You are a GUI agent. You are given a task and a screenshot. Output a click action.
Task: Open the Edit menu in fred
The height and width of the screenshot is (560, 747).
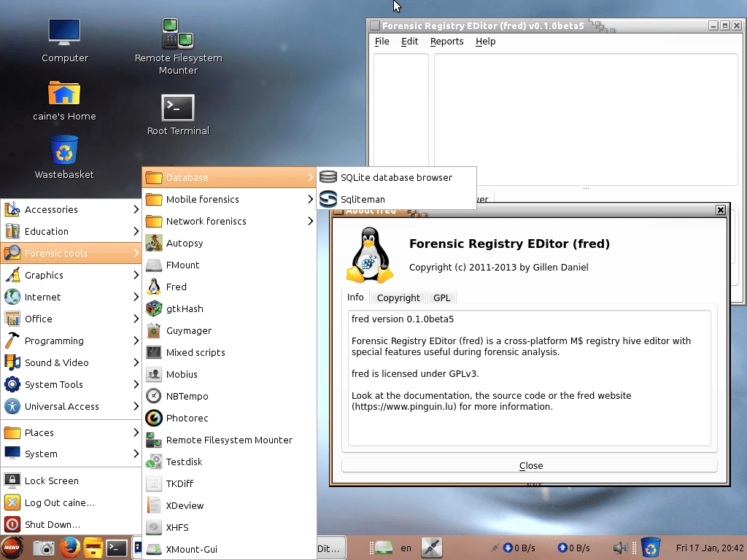pos(410,42)
